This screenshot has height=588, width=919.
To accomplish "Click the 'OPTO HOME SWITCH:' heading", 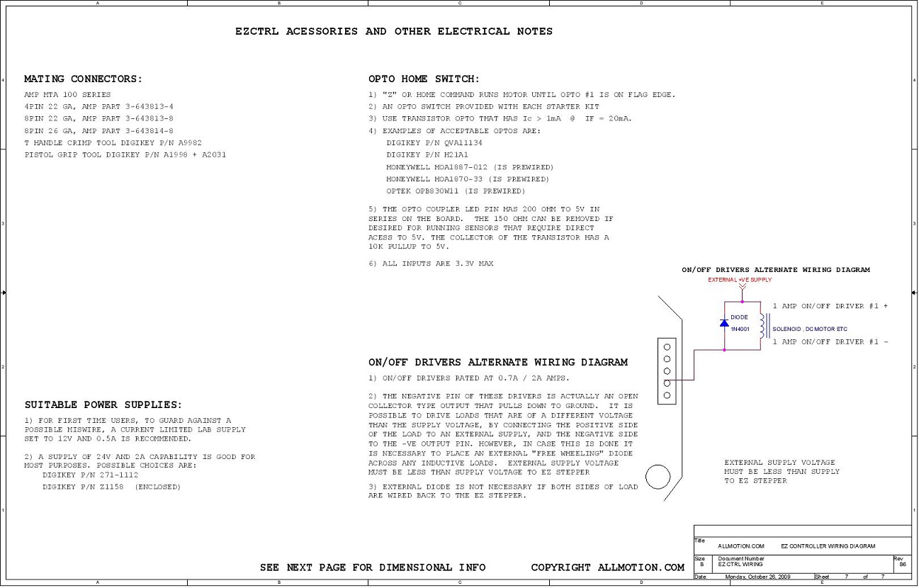I will 424,79.
